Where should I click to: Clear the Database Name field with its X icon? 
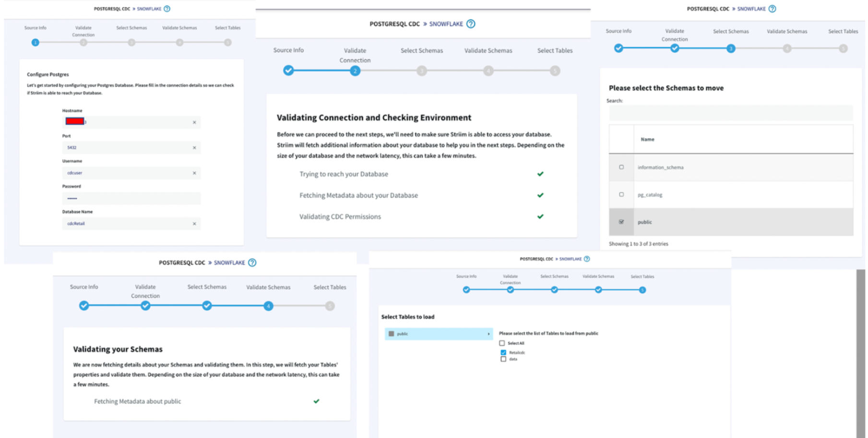click(194, 224)
